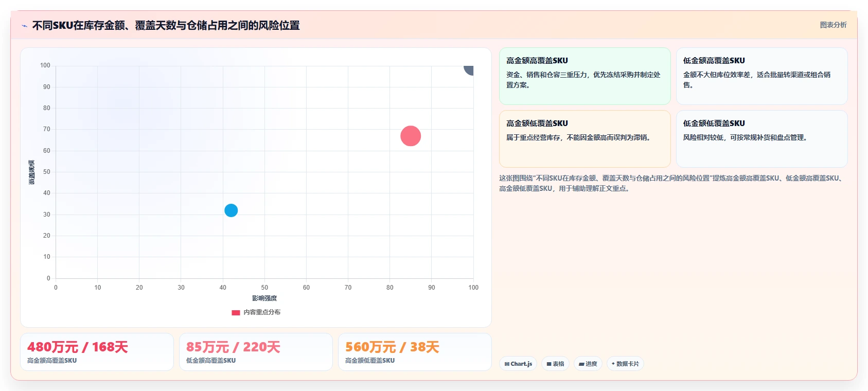Select the 数据卡片 tag
Screen dimensions: 868x391
(625, 364)
